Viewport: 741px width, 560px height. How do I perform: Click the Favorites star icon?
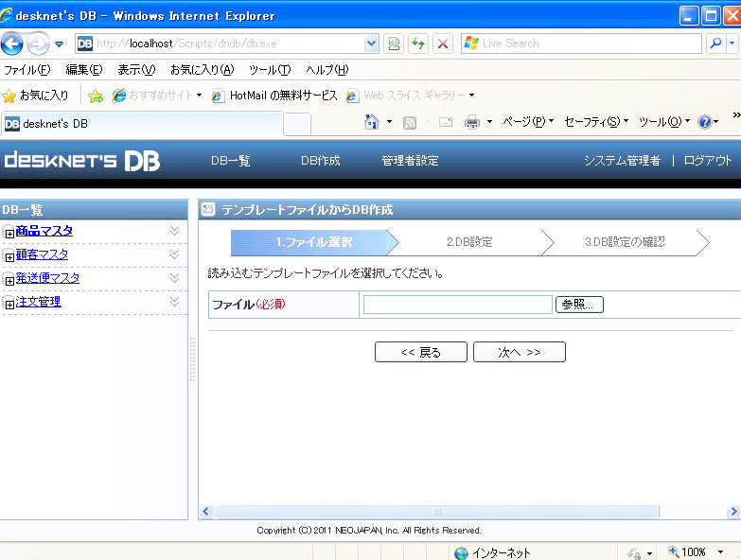pyautogui.click(x=9, y=96)
